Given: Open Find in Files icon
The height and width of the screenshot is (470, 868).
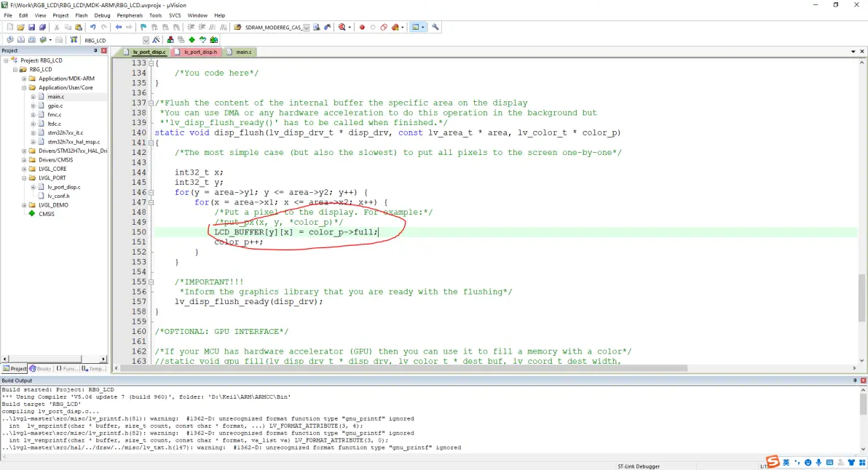Looking at the screenshot, I should click(x=237, y=27).
